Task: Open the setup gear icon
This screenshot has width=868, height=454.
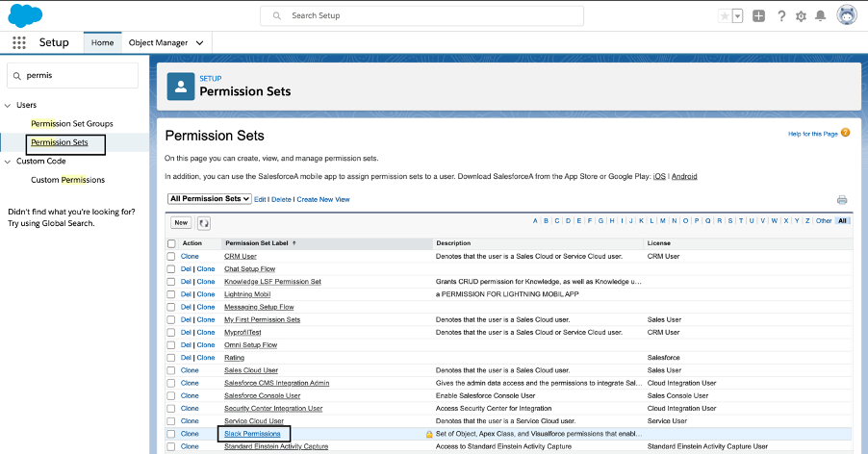Action: tap(801, 16)
